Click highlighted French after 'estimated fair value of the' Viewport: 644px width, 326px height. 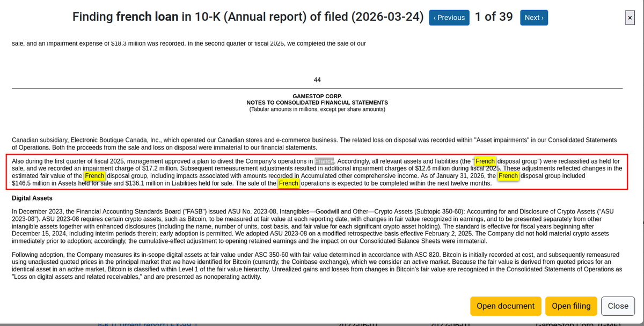(x=94, y=176)
